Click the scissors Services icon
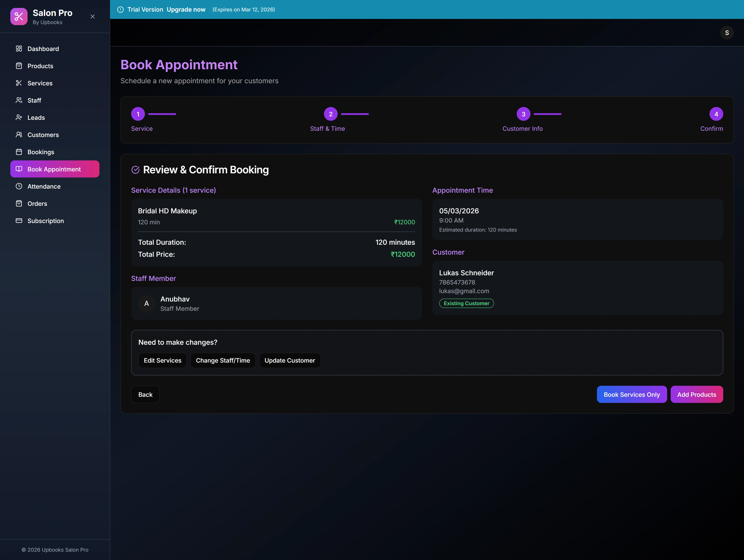 point(19,83)
